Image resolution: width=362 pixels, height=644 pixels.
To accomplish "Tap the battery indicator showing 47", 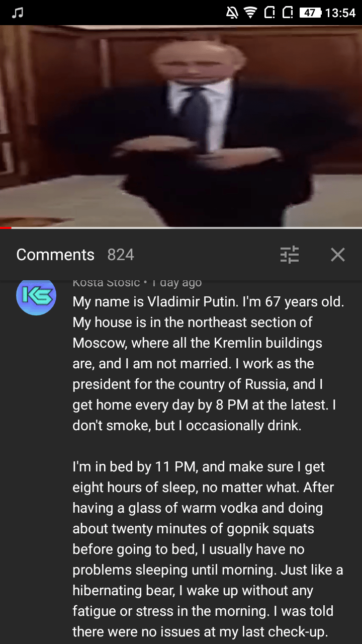I will 310,13.
